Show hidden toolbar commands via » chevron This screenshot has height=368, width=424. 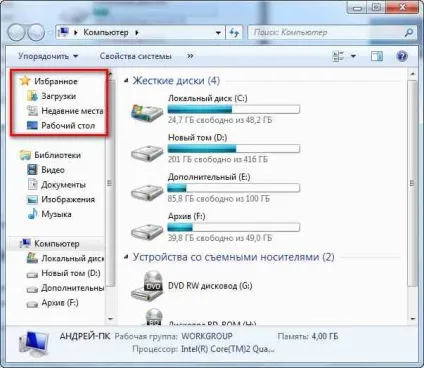click(x=190, y=56)
